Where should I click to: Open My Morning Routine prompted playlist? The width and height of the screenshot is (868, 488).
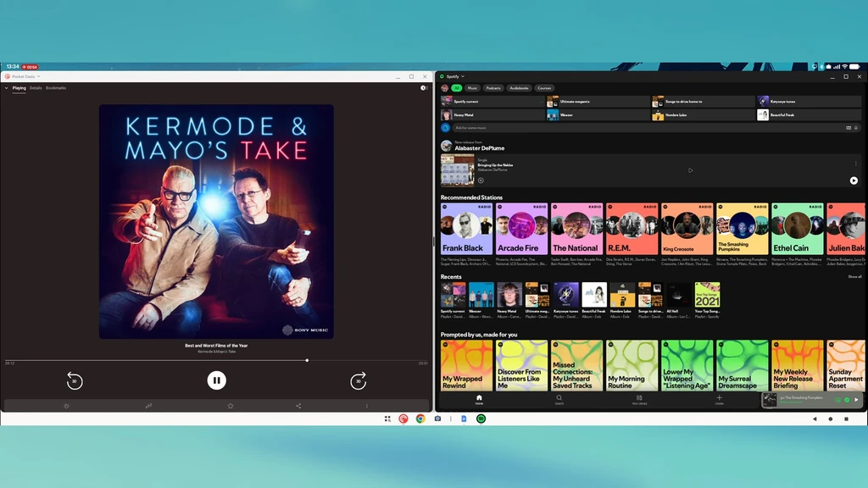632,365
